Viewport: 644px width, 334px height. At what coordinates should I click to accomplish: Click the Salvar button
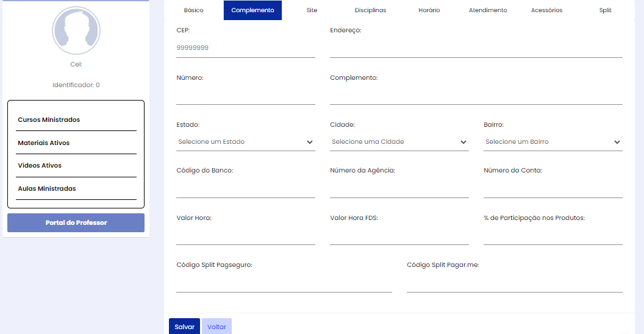[x=184, y=327]
